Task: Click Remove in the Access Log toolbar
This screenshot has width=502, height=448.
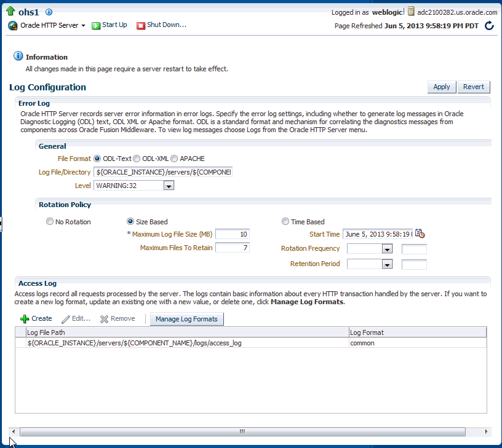Action: click(x=123, y=318)
